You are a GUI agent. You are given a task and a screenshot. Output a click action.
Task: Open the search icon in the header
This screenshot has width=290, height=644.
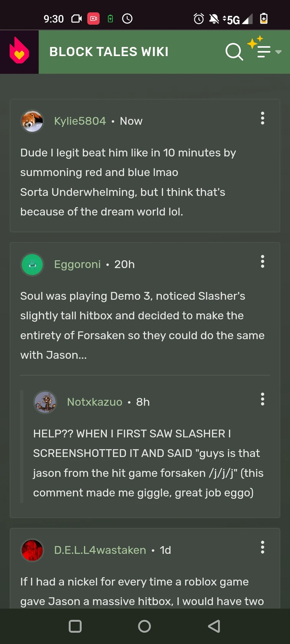(x=234, y=51)
